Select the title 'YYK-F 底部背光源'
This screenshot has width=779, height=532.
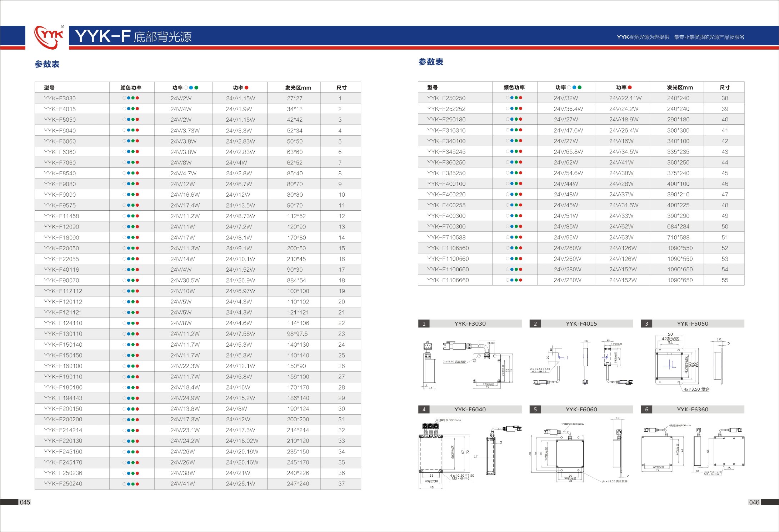pyautogui.click(x=133, y=36)
